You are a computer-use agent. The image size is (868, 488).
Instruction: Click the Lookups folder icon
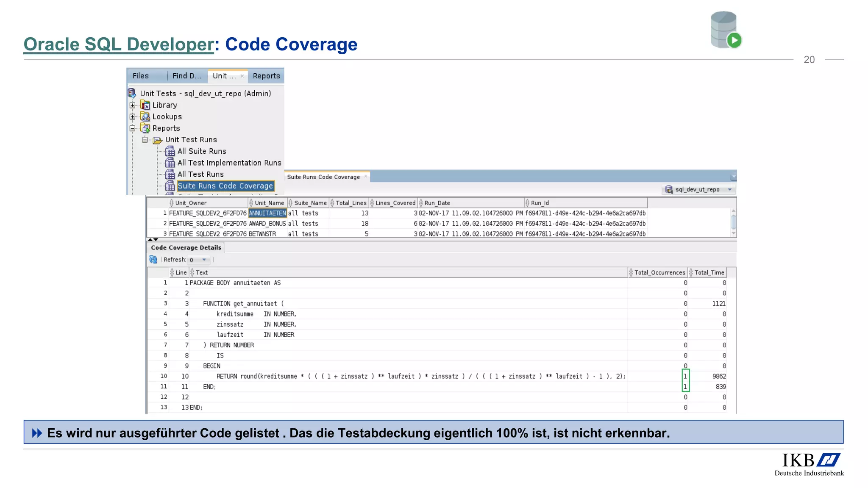(x=145, y=116)
